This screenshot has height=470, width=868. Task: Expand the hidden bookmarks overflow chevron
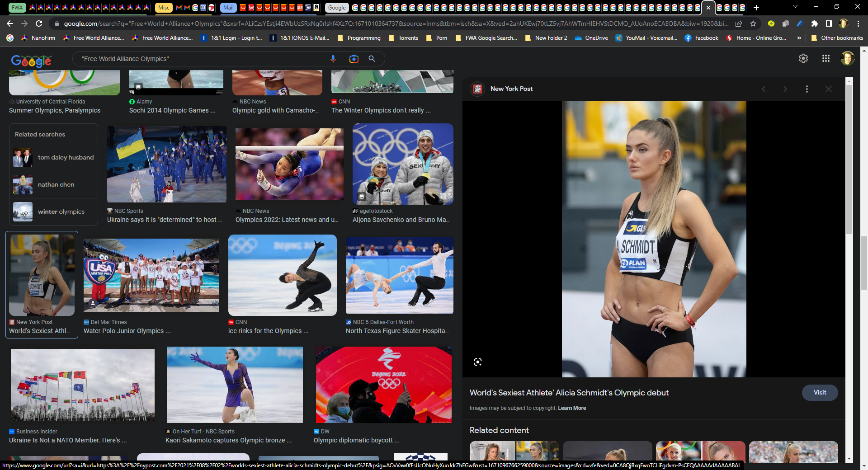(x=799, y=38)
